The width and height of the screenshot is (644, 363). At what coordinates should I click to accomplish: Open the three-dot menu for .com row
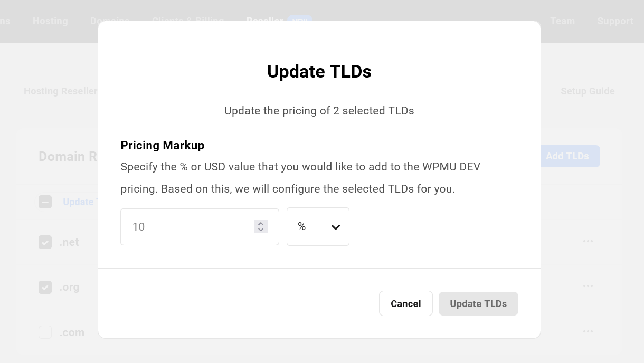pos(588,331)
